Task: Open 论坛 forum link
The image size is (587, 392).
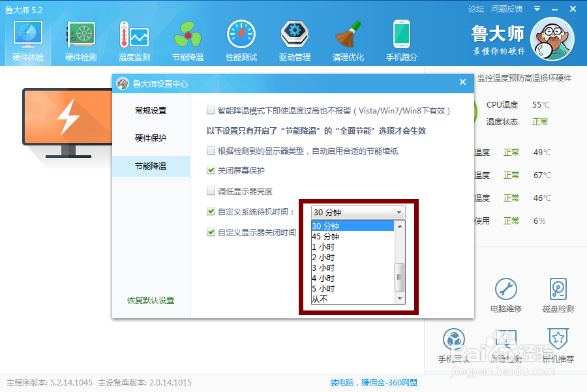Action: point(476,9)
